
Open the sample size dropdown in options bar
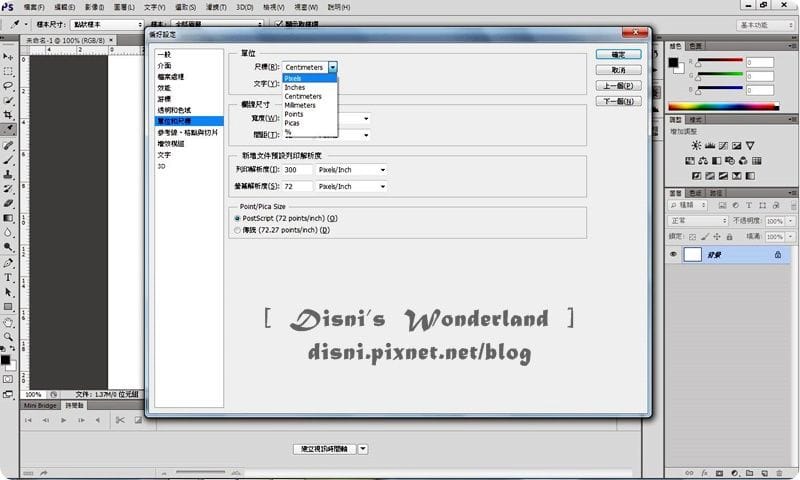tap(107, 24)
